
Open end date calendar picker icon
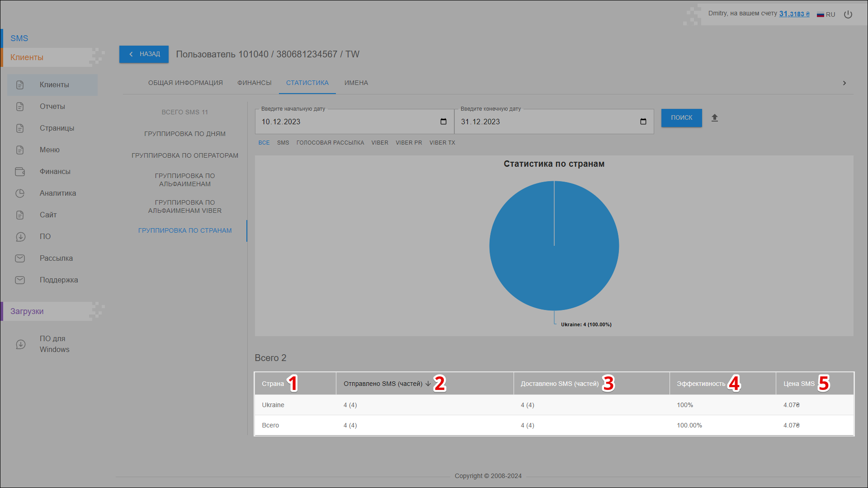coord(643,122)
